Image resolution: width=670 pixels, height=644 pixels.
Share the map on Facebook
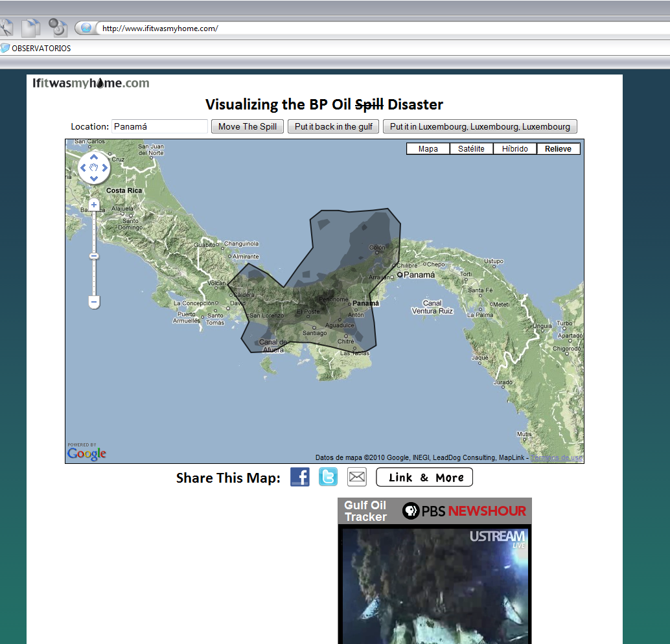coord(300,477)
